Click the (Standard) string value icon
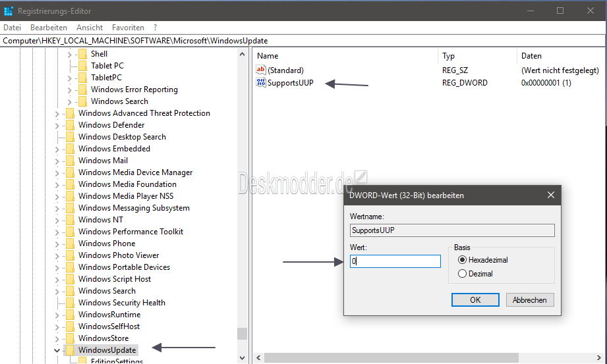 pos(261,70)
